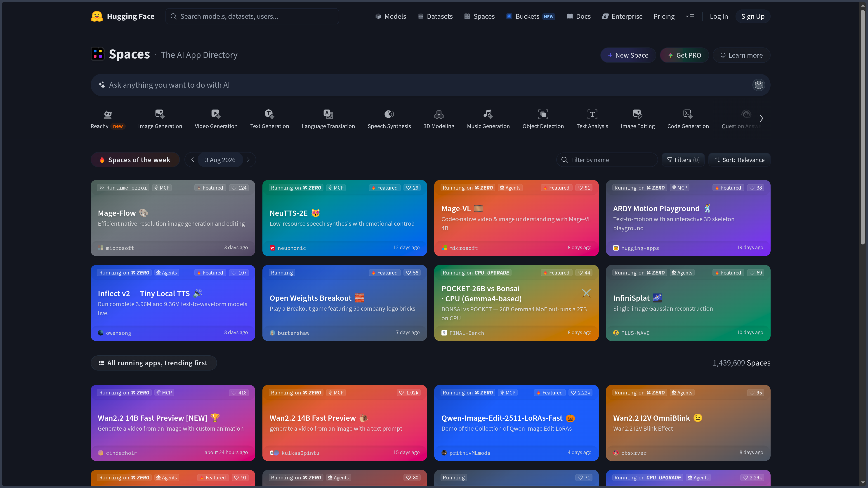This screenshot has width=868, height=488.
Task: Click the Sign Up button
Action: pos(752,16)
